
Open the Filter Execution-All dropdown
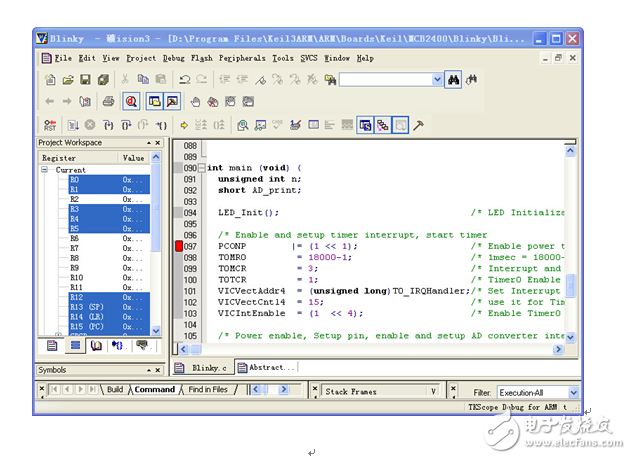tap(573, 393)
